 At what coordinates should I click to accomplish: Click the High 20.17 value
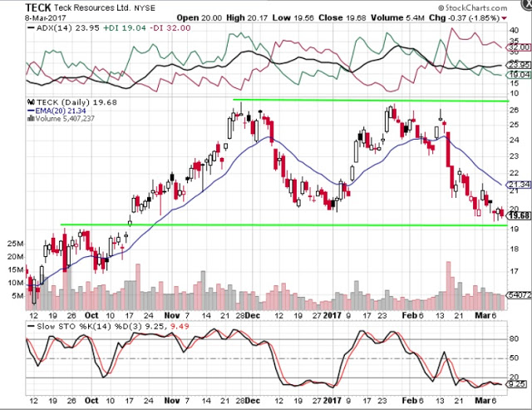[x=247, y=18]
